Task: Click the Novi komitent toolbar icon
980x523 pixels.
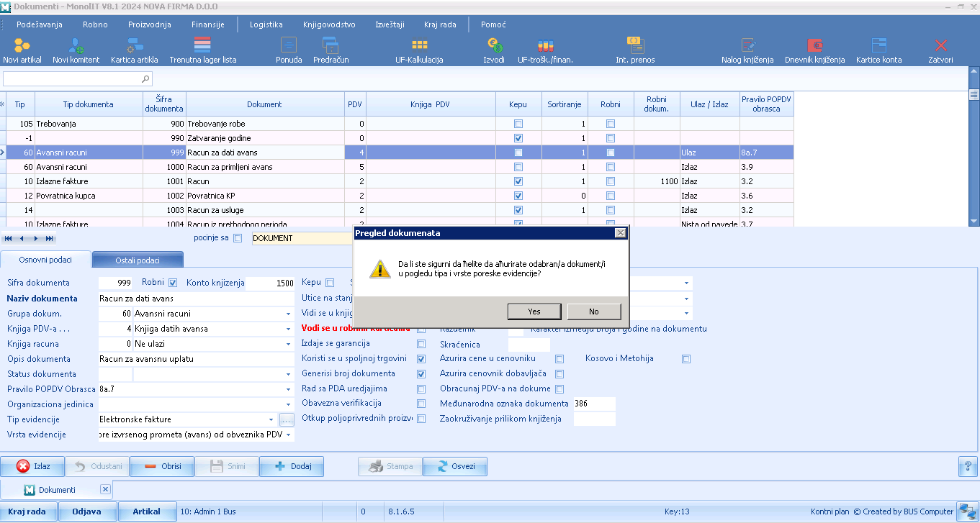Action: pos(76,46)
